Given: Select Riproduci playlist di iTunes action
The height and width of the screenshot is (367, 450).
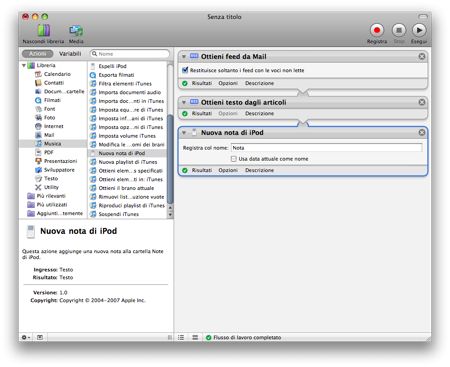Looking at the screenshot, I should 128,205.
